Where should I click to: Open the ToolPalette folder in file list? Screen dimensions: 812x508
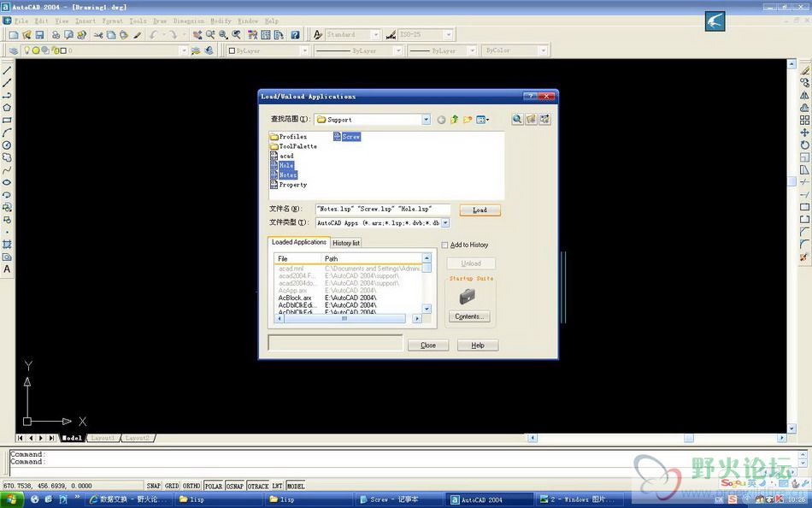click(293, 146)
